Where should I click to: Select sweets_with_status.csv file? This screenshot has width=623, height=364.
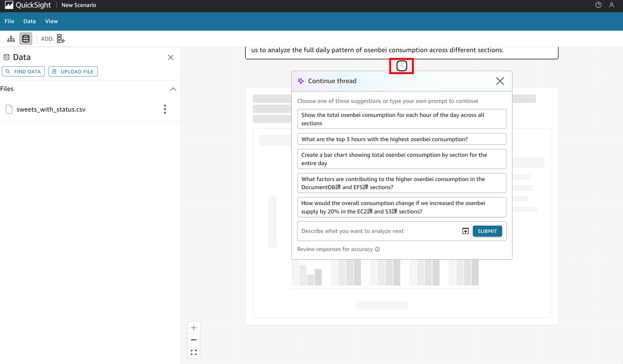pyautogui.click(x=51, y=109)
